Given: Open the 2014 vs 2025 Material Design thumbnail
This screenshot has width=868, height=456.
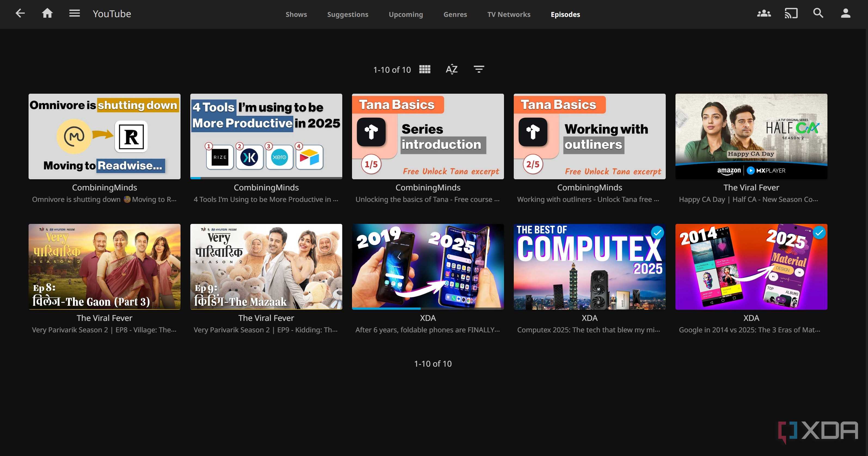Looking at the screenshot, I should [751, 267].
